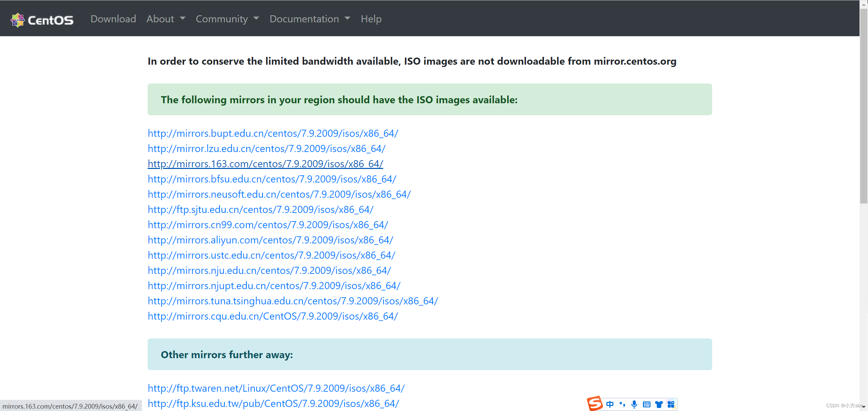This screenshot has height=411, width=868.
Task: Open the ftp.ksu.edu.tw mirror link
Action: (274, 404)
